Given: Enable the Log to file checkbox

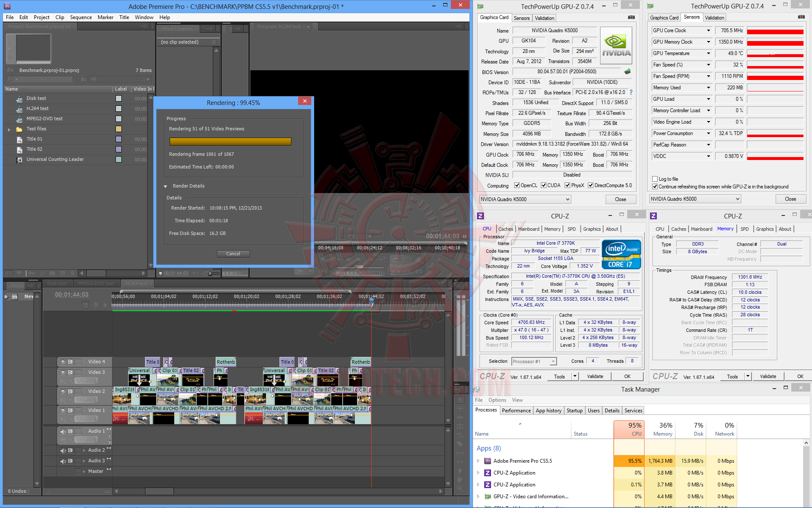Looking at the screenshot, I should pyautogui.click(x=655, y=179).
